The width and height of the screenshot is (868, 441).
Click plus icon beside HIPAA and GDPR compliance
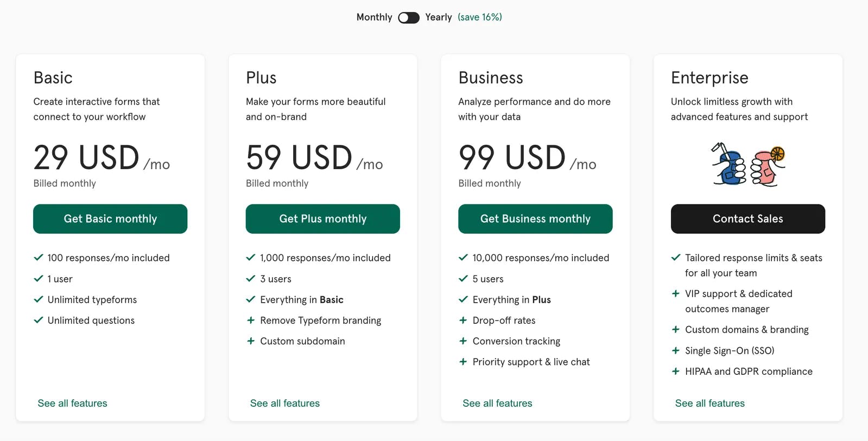(x=676, y=372)
